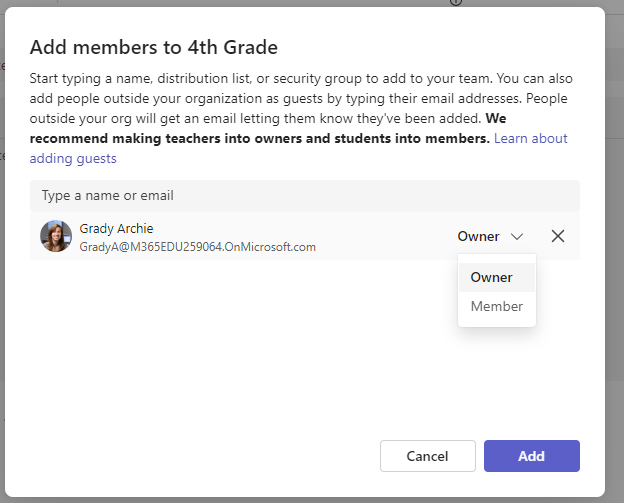
Task: Remove Grady Archie with the X icon
Action: pos(558,237)
